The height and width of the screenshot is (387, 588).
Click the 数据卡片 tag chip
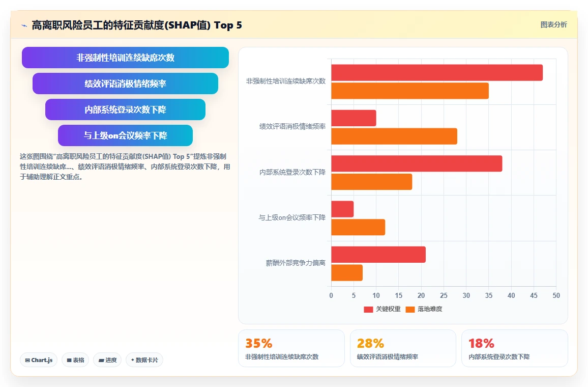[144, 360]
